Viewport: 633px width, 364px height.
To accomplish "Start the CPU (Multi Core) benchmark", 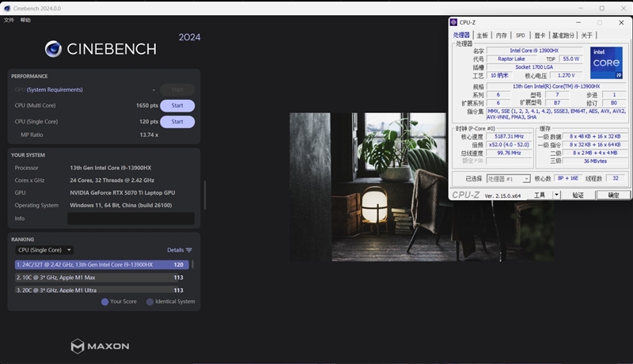I will click(177, 106).
